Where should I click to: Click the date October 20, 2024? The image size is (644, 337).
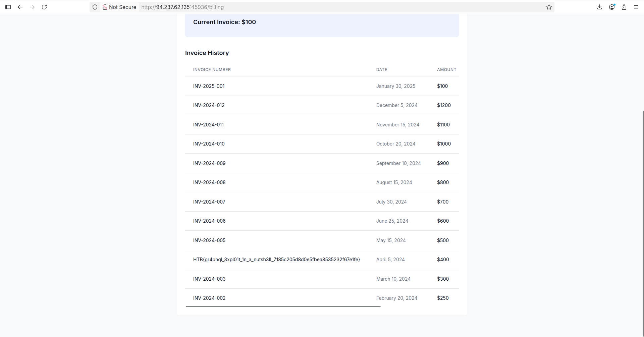point(396,144)
